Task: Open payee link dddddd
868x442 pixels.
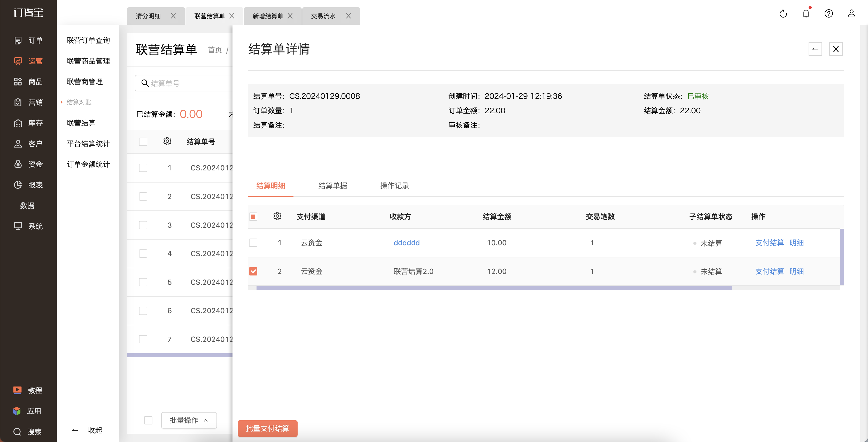Action: pos(407,243)
